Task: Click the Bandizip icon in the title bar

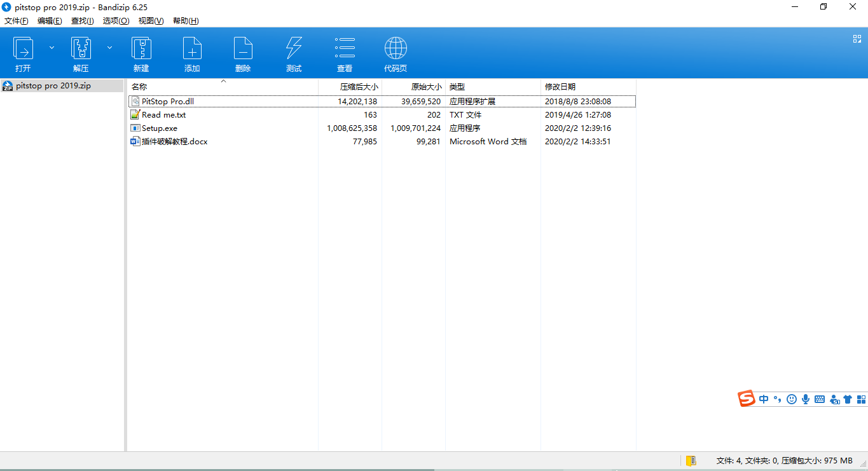Action: (7, 7)
